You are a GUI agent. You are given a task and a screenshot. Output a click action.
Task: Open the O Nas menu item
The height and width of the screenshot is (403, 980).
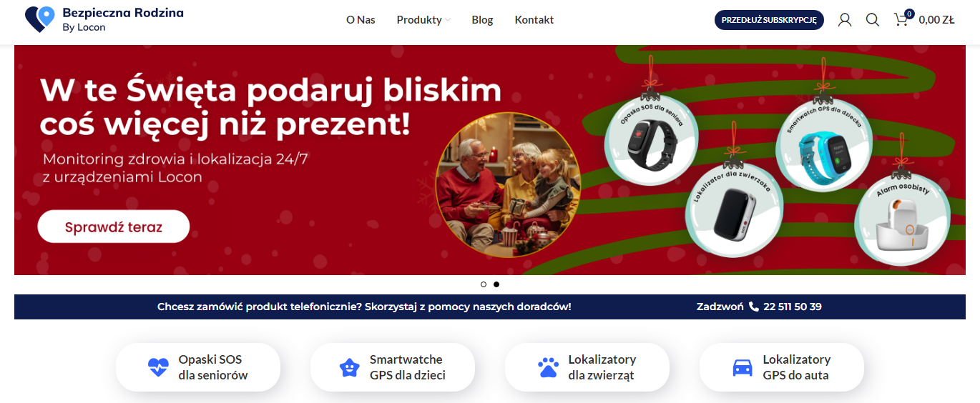(x=361, y=20)
